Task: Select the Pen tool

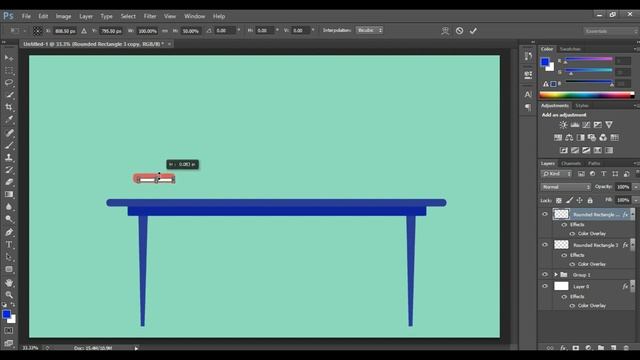Action: pyautogui.click(x=9, y=232)
